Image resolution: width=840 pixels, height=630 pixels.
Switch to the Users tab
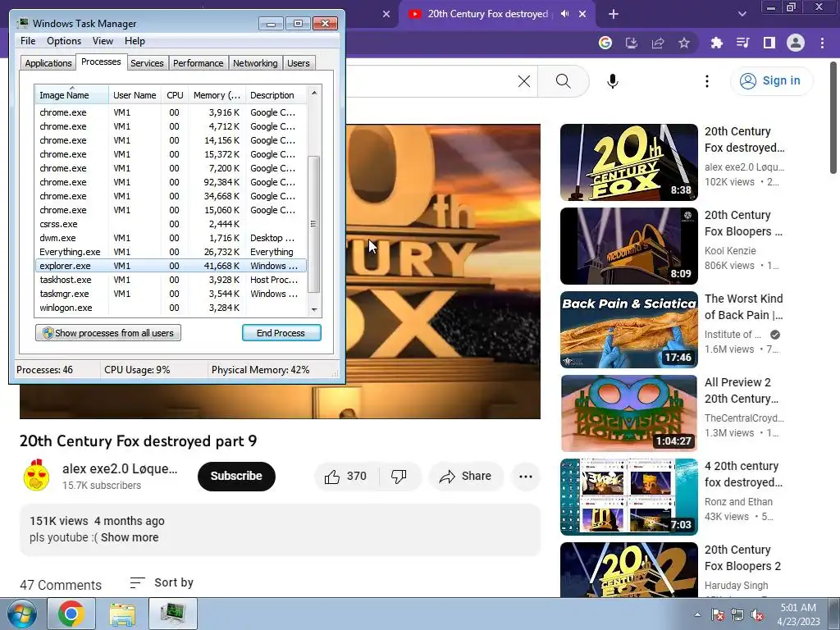[x=299, y=63]
